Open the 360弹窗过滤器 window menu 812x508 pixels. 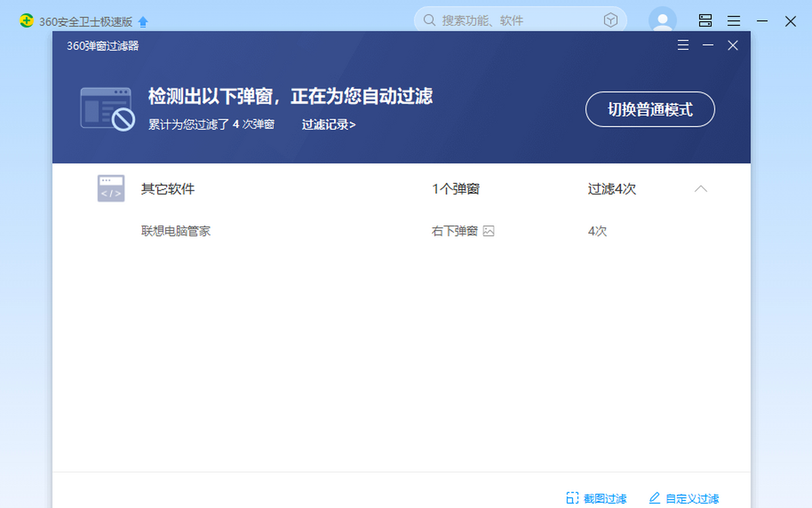point(683,45)
